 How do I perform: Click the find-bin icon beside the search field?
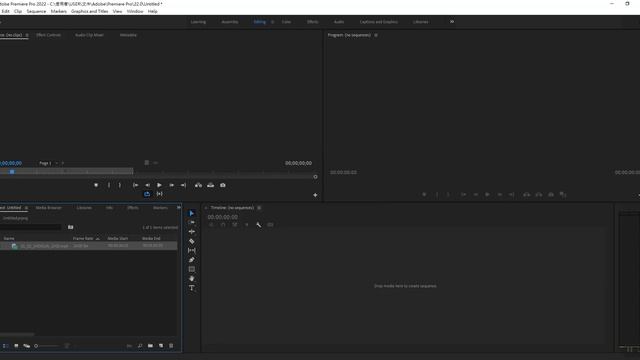coord(71,227)
